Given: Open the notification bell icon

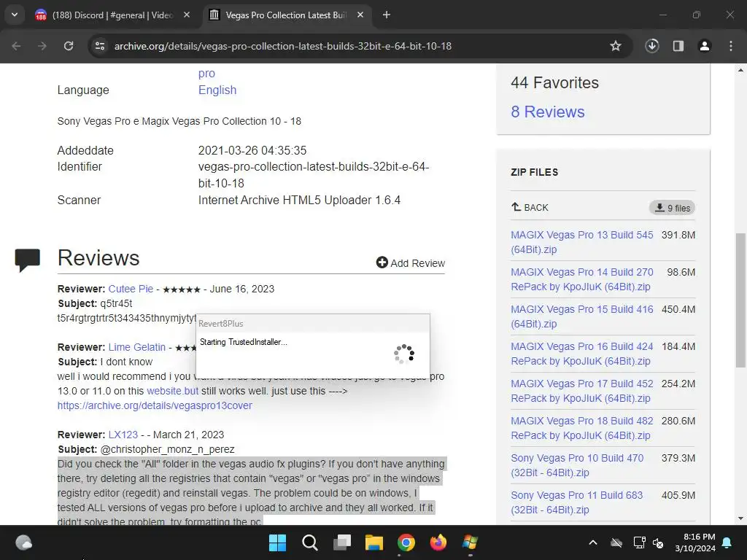Looking at the screenshot, I should [727, 542].
